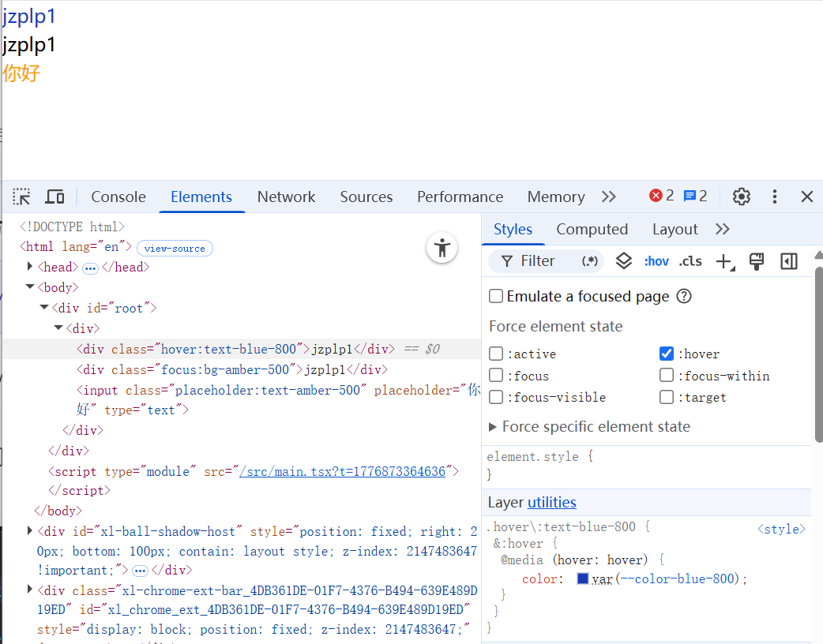Click ellipsis in xl-ball-shadow-host div
Image resolution: width=823 pixels, height=644 pixels.
(140, 571)
